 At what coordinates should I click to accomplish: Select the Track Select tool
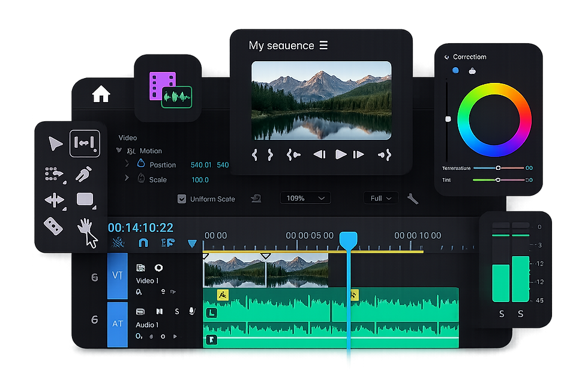click(x=55, y=175)
